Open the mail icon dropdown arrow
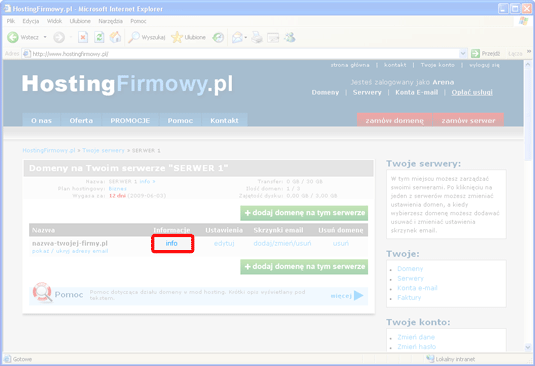535x366 pixels. pyautogui.click(x=246, y=37)
